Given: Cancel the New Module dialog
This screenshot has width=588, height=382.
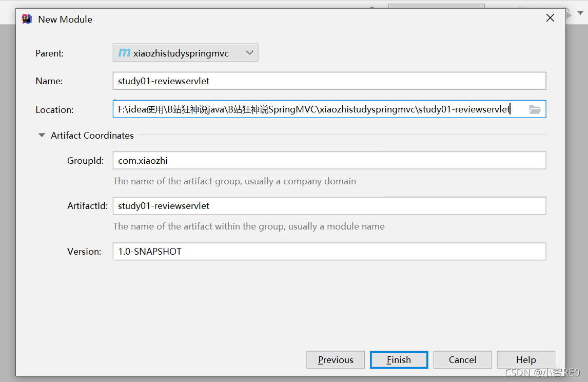Looking at the screenshot, I should point(462,360).
